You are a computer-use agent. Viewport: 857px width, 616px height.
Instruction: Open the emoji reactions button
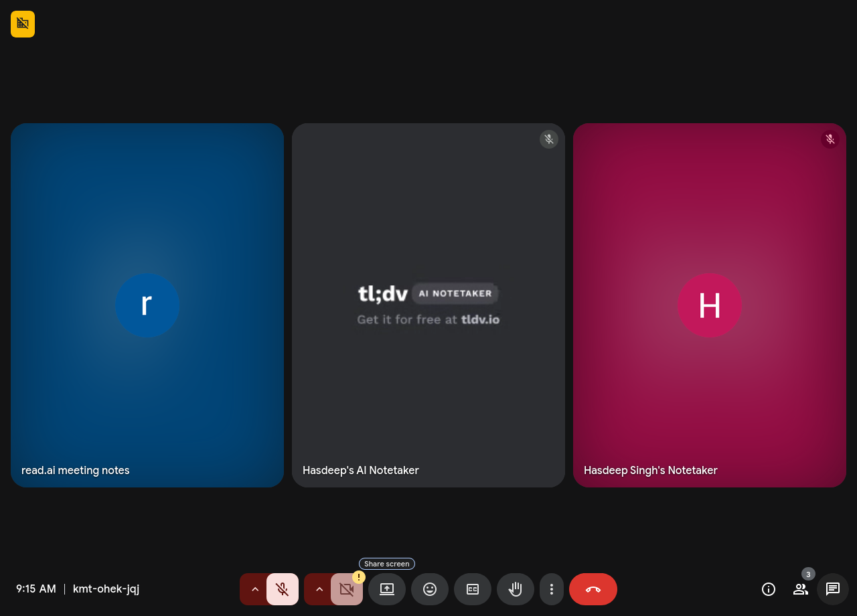pyautogui.click(x=430, y=589)
